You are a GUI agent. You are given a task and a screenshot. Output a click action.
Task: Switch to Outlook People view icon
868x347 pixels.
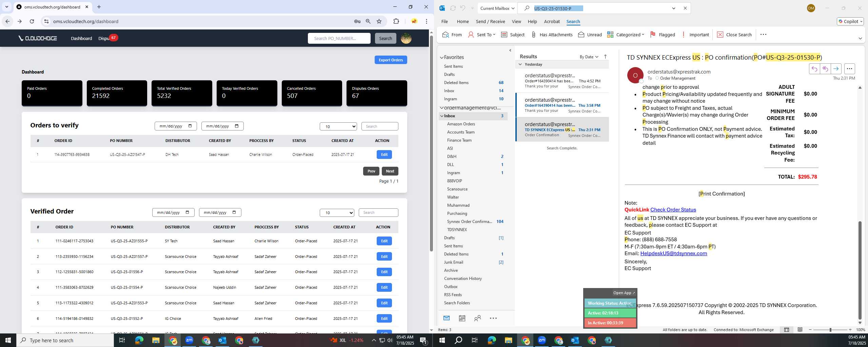click(x=477, y=318)
